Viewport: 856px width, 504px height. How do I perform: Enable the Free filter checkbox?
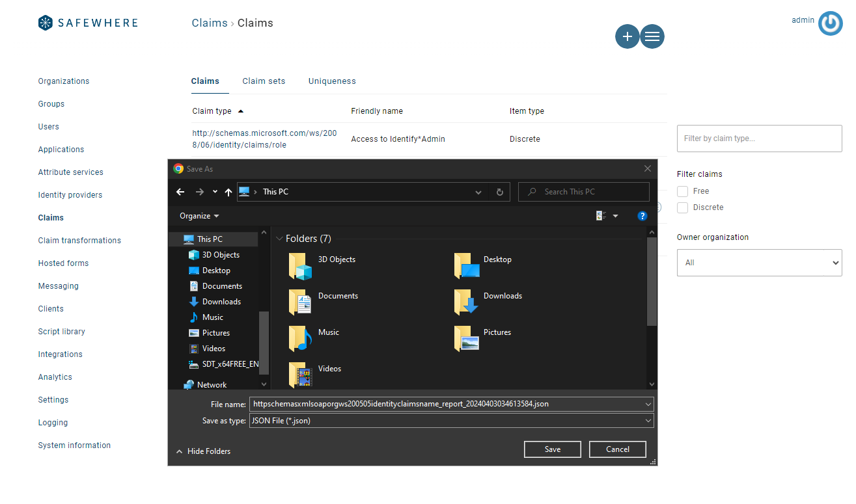[683, 191]
